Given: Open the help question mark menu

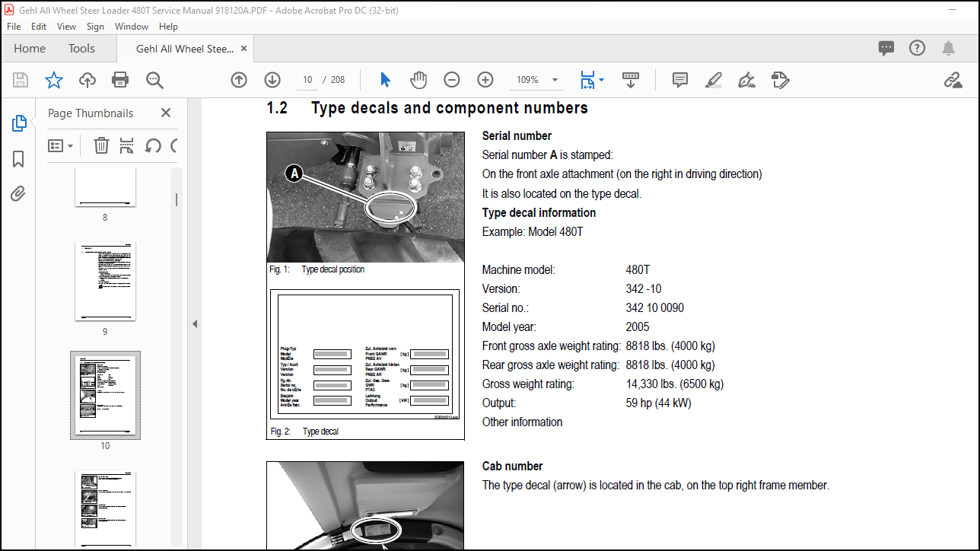Looking at the screenshot, I should (917, 49).
